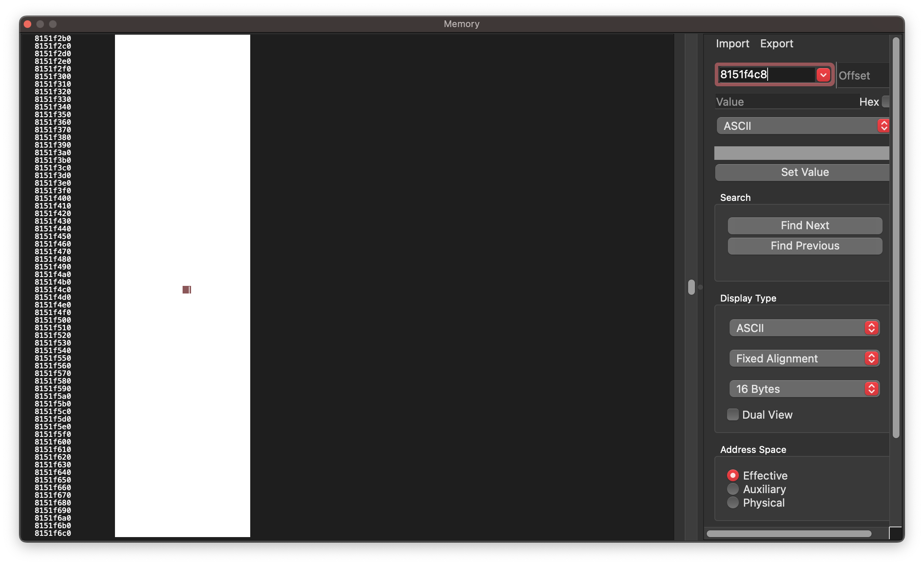Click the memory view vertical scrollbar thumb
This screenshot has width=924, height=565.
coord(691,287)
